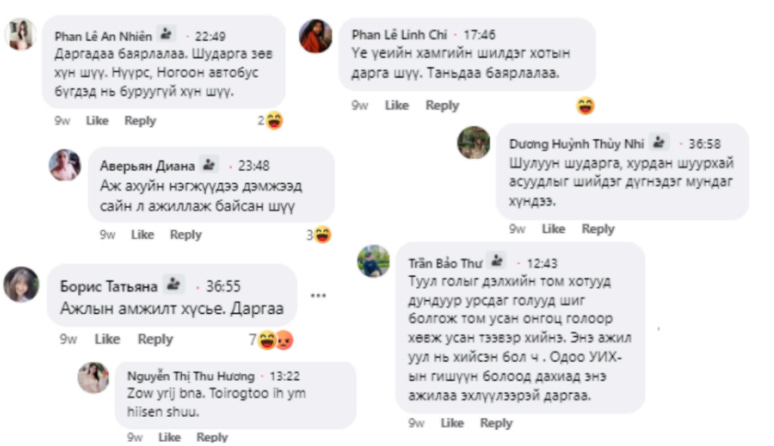Viewport: 774px width, 446px height.
Task: Open Trần Bảo Thư's avatar
Action: 373,261
